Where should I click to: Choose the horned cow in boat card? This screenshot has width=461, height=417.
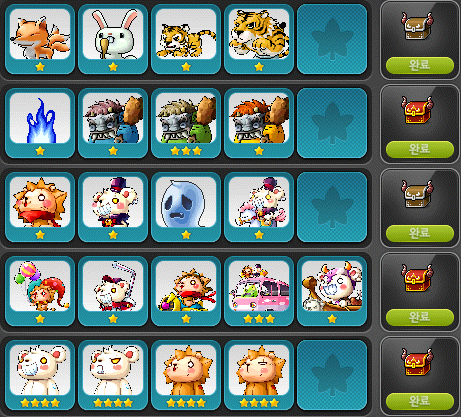pos(332,291)
